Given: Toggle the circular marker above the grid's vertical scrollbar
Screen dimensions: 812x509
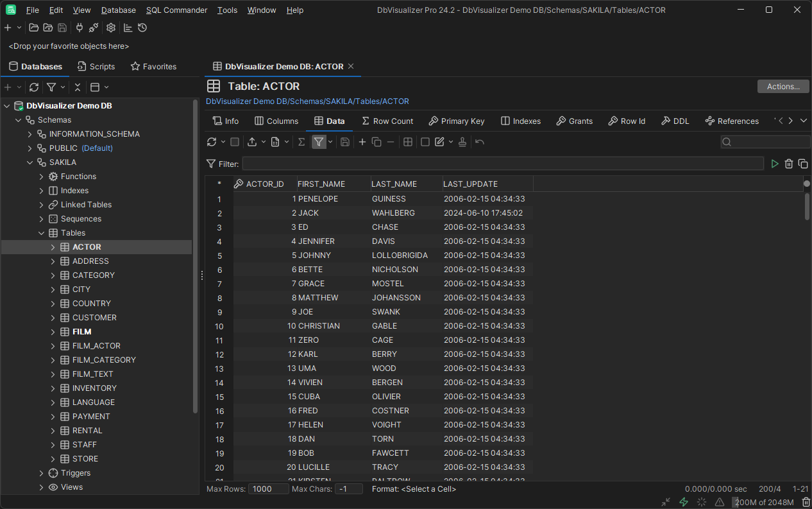Looking at the screenshot, I should (806, 184).
